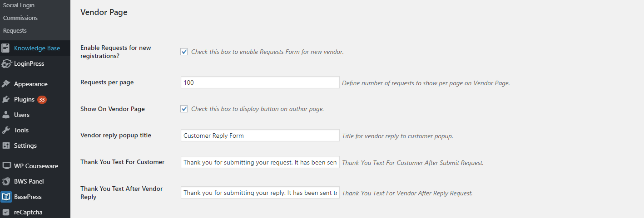Click the BasePress book icon
Screen dimensions: 644x218
point(6,197)
